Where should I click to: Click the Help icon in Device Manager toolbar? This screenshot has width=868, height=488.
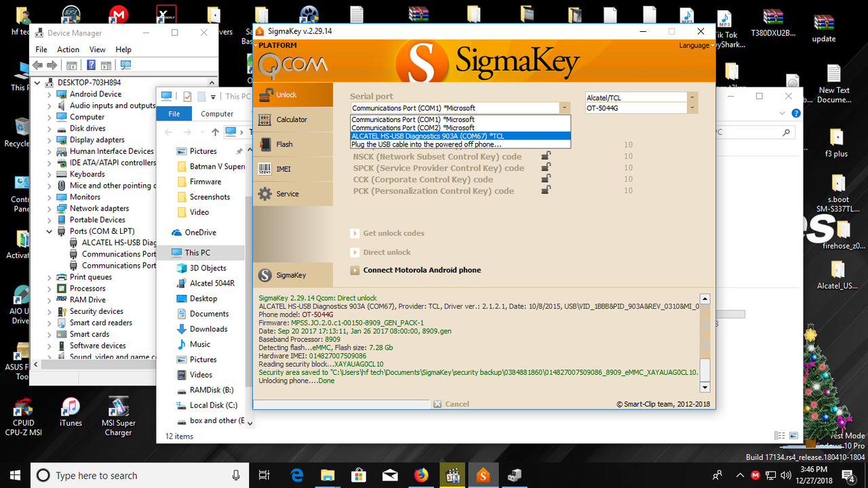tap(91, 65)
